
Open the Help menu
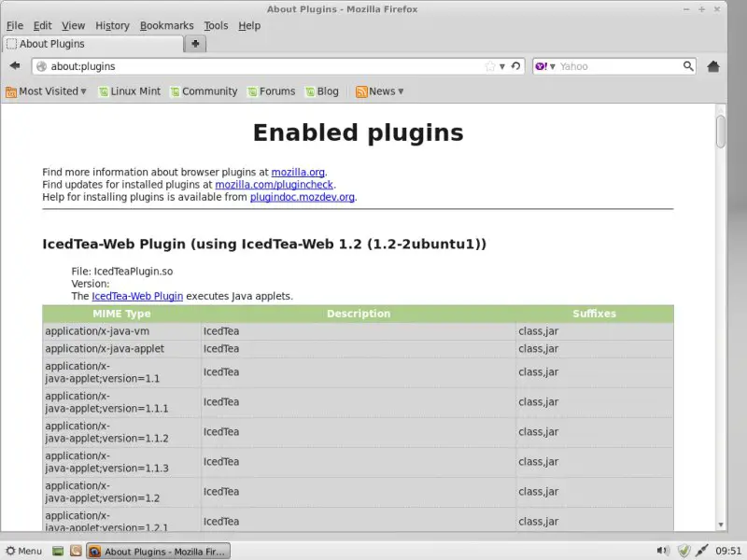249,26
